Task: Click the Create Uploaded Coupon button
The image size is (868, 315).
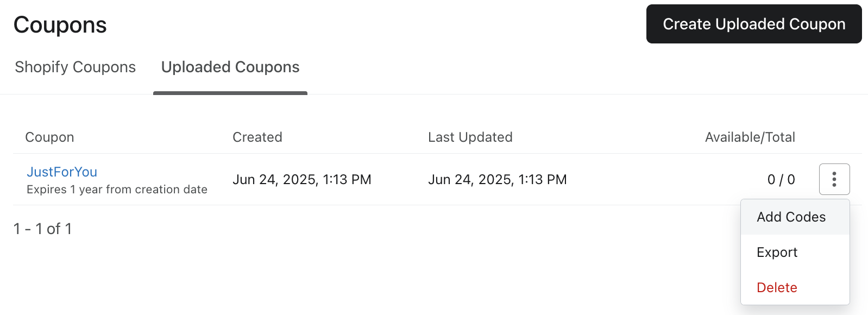Action: click(x=753, y=24)
